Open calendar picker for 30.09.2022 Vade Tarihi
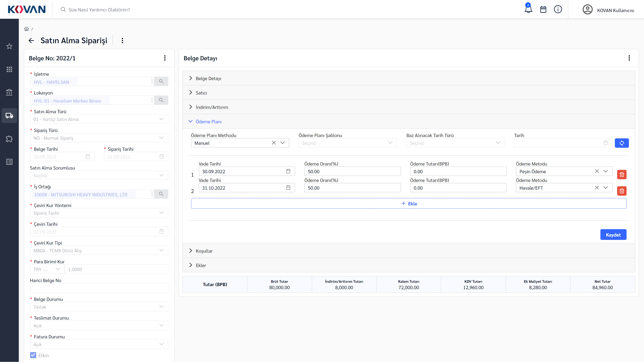Screen dimensions: 644x362 coord(288,171)
